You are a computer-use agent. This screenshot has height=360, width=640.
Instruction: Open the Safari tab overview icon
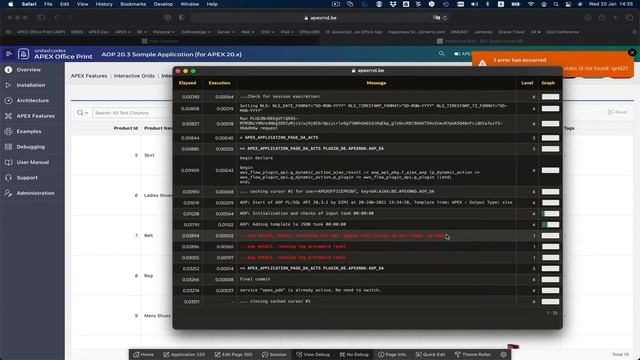coord(629,18)
